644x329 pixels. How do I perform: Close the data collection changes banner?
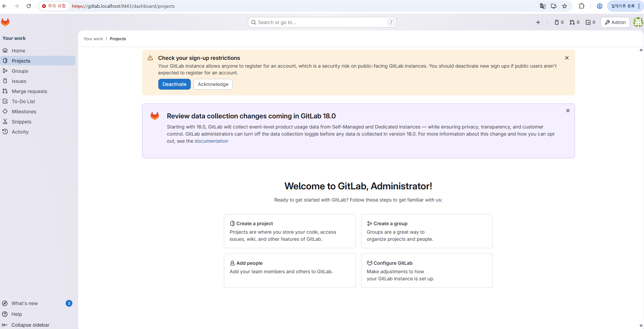(568, 111)
